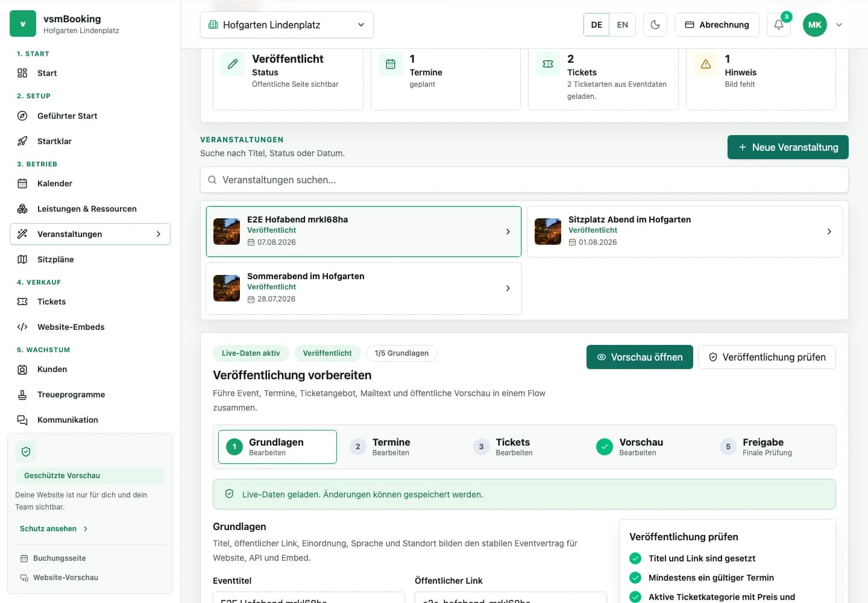Open Start in the sidebar
868x603 pixels.
click(x=90, y=73)
